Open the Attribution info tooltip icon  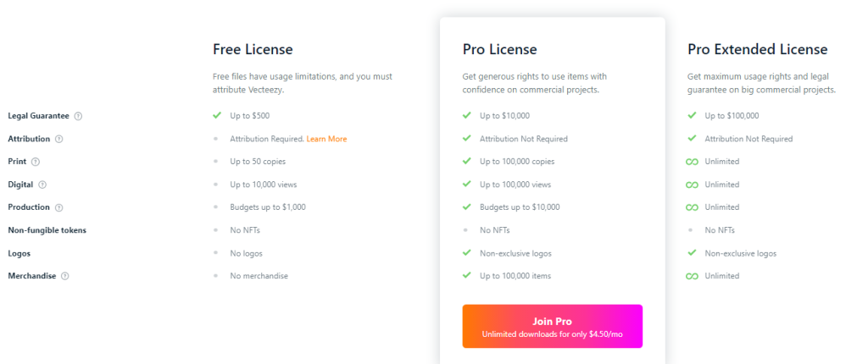click(x=59, y=140)
